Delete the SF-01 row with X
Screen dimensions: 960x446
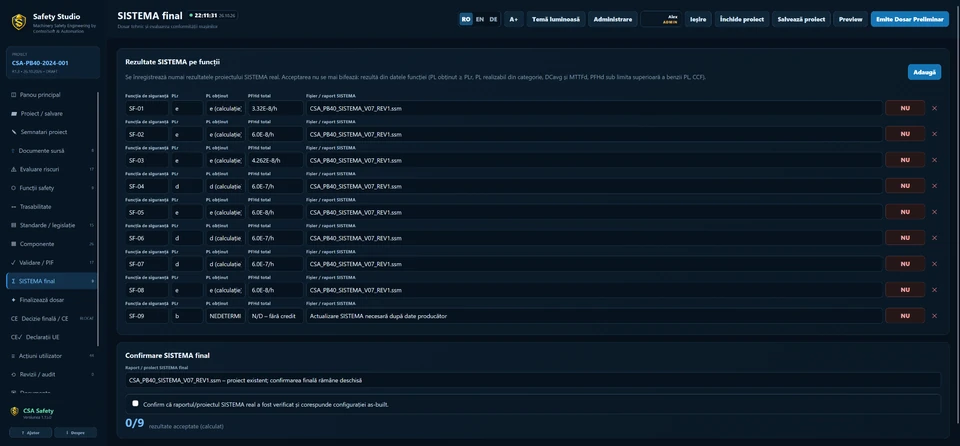coord(934,108)
